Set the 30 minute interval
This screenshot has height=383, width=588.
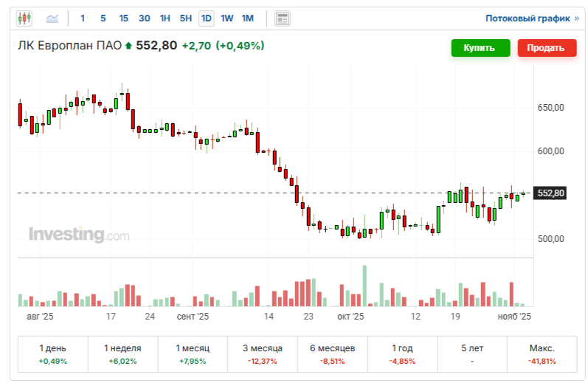click(x=145, y=18)
